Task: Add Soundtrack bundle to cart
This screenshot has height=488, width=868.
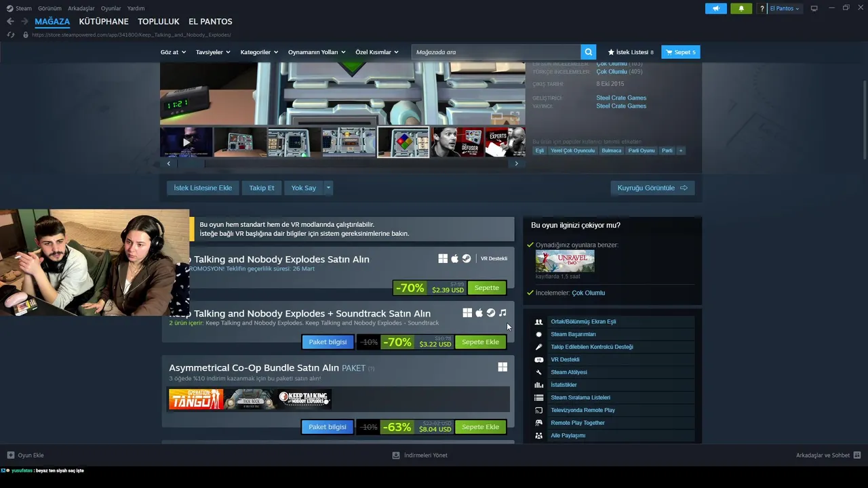Action: coord(480,342)
